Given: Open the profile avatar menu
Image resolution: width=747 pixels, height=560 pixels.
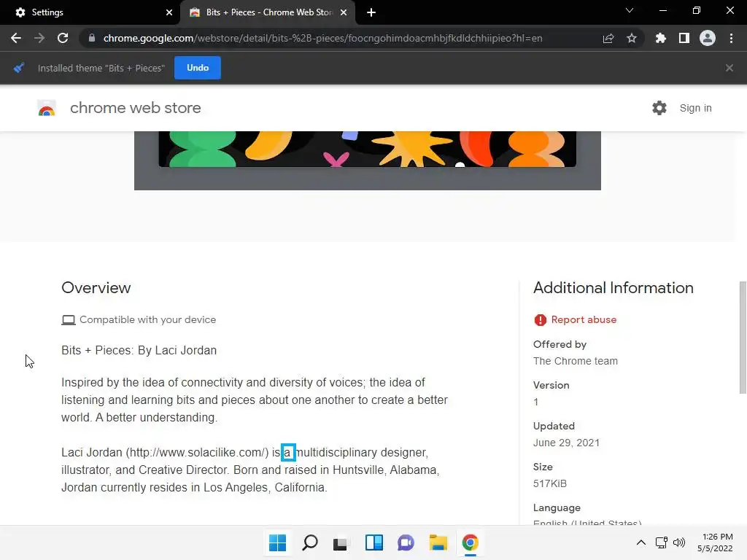Looking at the screenshot, I should point(708,38).
